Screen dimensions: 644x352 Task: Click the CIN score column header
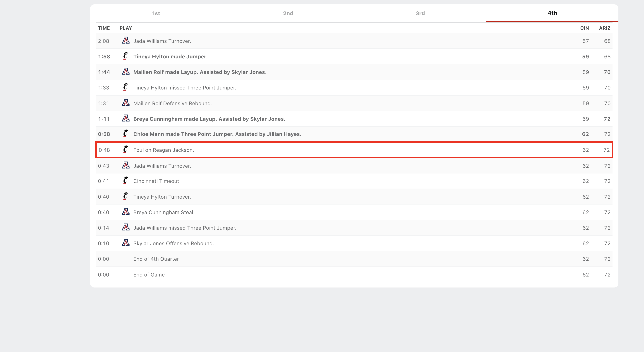point(584,28)
